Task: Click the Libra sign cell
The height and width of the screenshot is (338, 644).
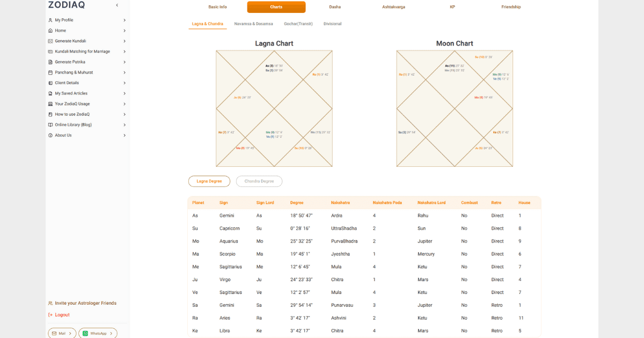Action: point(224,331)
